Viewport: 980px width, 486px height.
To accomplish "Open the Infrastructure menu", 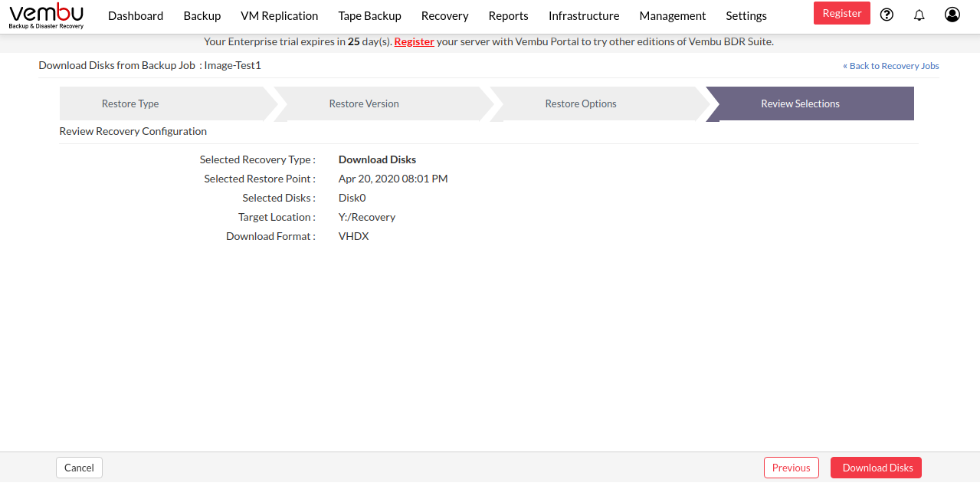I will [x=584, y=15].
